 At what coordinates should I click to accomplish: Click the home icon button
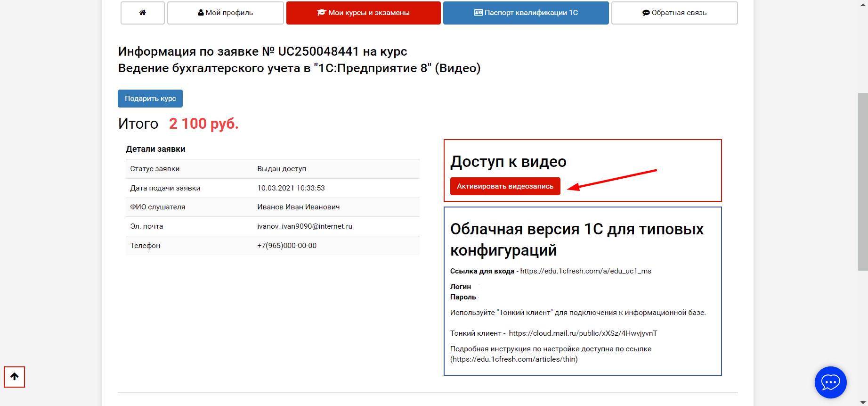(142, 13)
